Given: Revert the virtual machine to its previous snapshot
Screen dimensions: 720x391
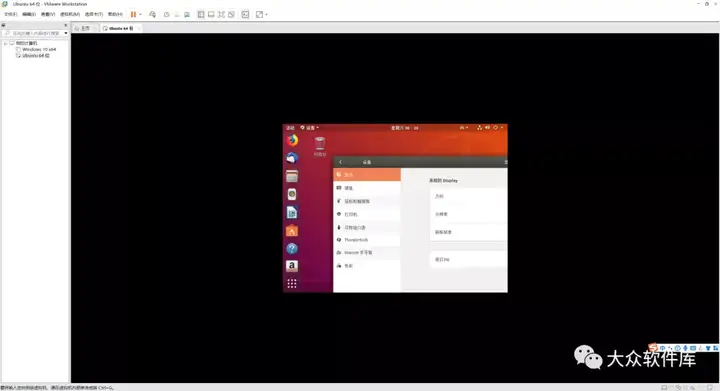Looking at the screenshot, I should pyautogui.click(x=177, y=14).
